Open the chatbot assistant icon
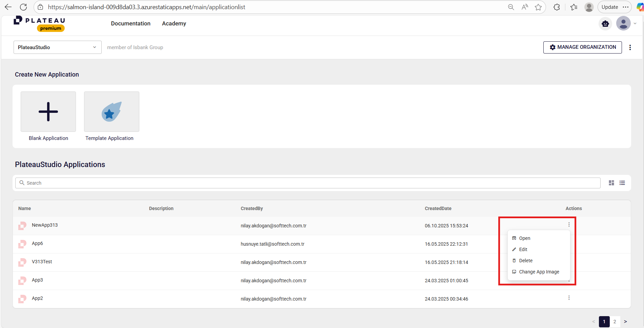Screen dimensions: 644x328 coord(605,24)
